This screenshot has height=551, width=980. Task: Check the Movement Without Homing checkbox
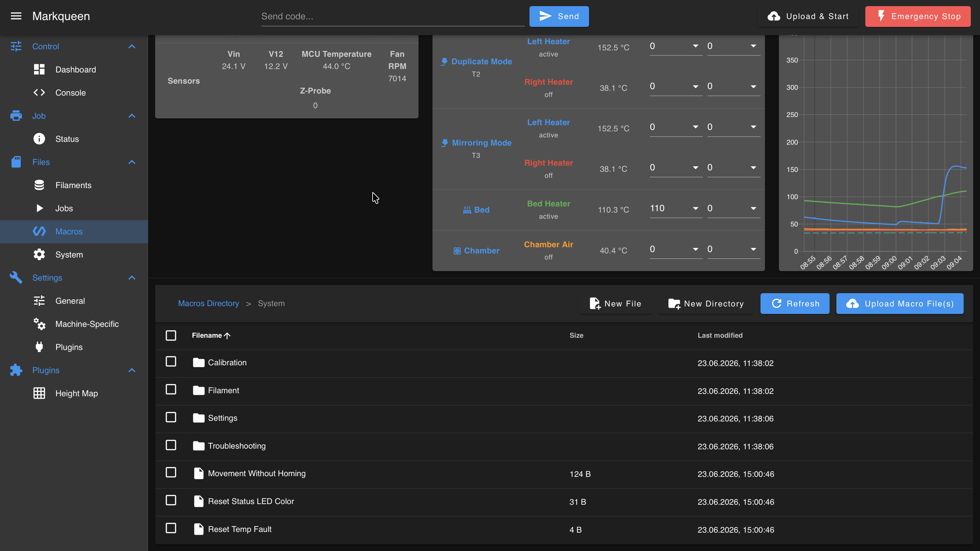tap(171, 472)
